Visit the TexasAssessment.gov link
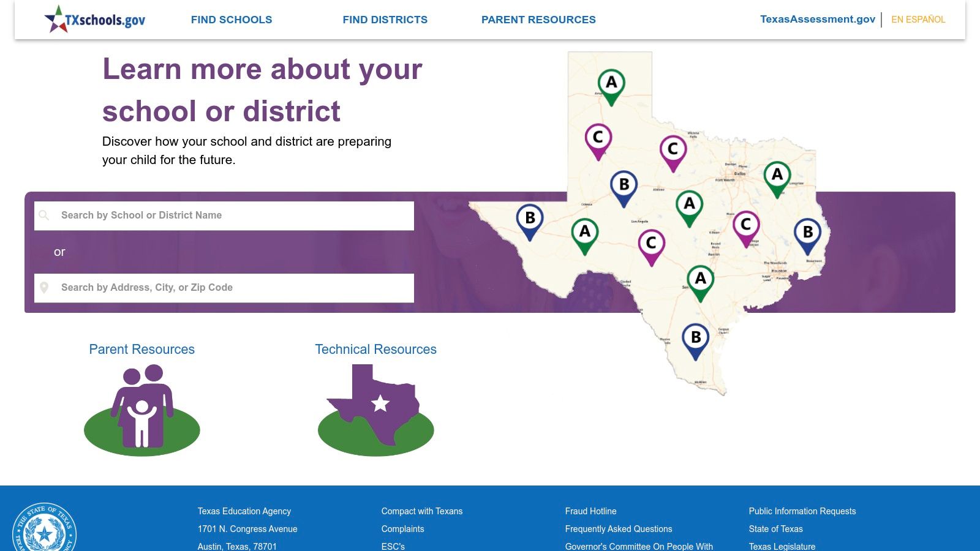 click(819, 19)
